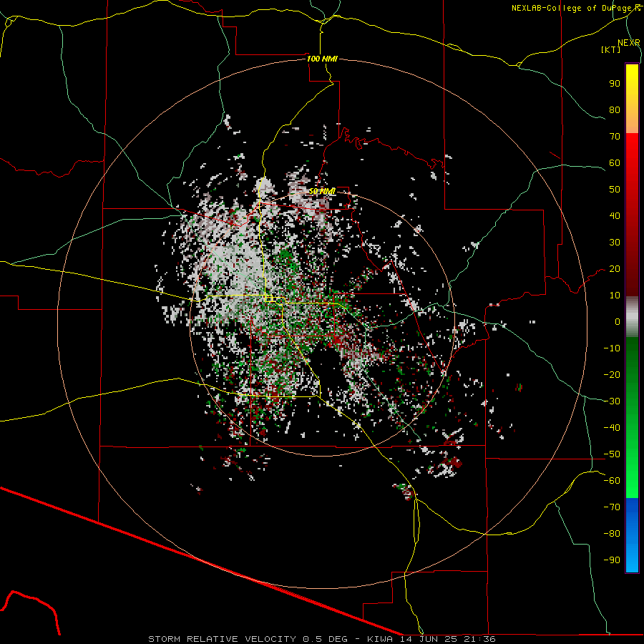Click the -10 value on the scale

point(612,348)
